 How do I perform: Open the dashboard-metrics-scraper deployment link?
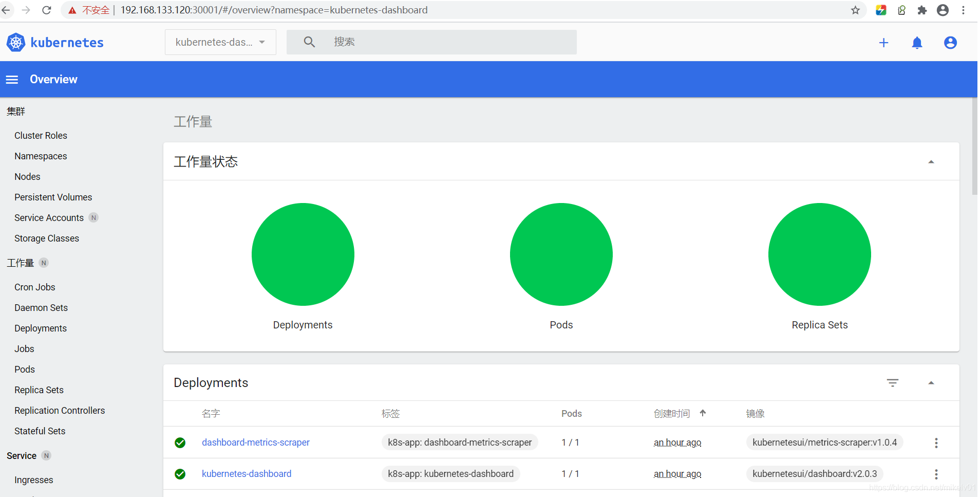coord(256,443)
